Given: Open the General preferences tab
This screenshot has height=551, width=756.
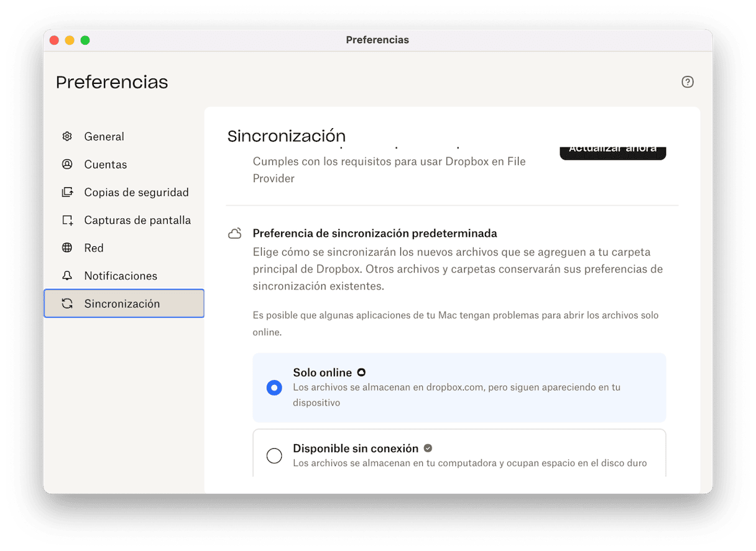Looking at the screenshot, I should pyautogui.click(x=104, y=137).
